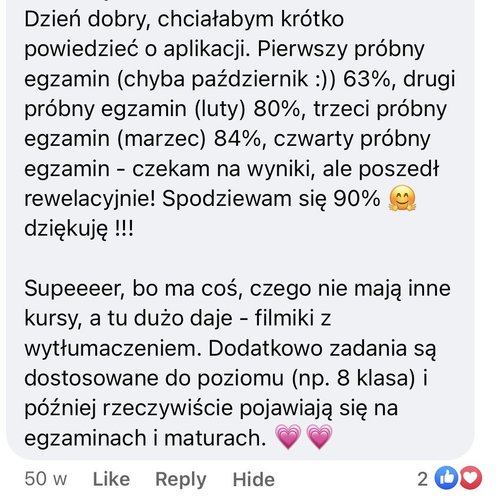The height and width of the screenshot is (504, 500).
Task: Open the blue thumbs-up reaction icon
Action: (x=446, y=478)
